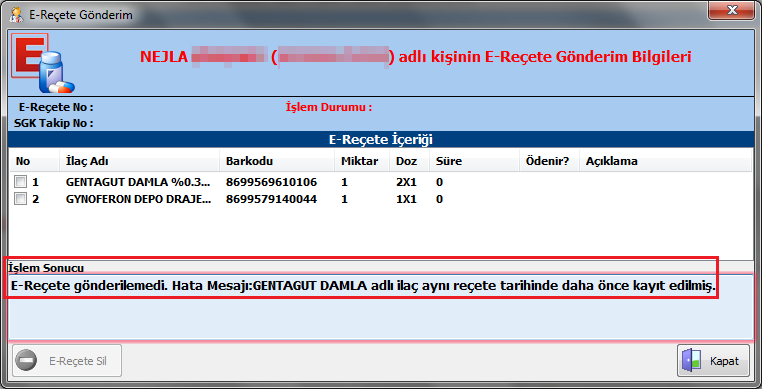762x390 pixels.
Task: Tick the checkbox for GYNOFERON DEPO DRAJE row
Action: (20, 199)
